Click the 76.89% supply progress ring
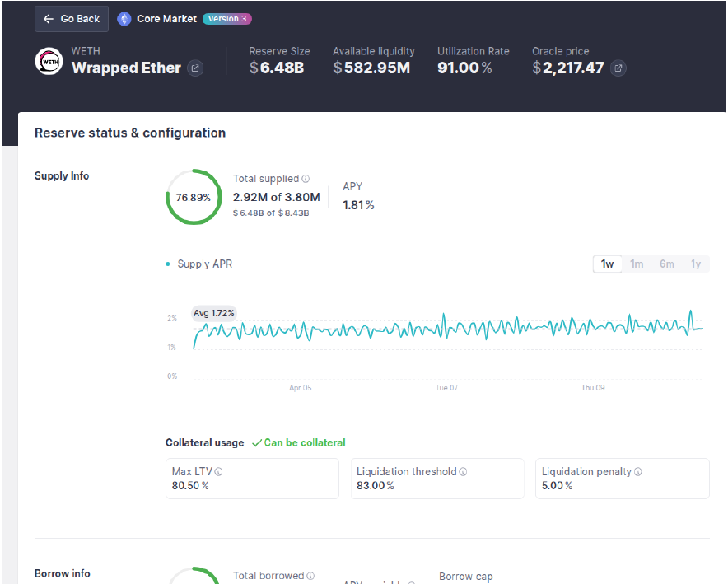Viewport: 728px width, 584px height. click(x=194, y=198)
